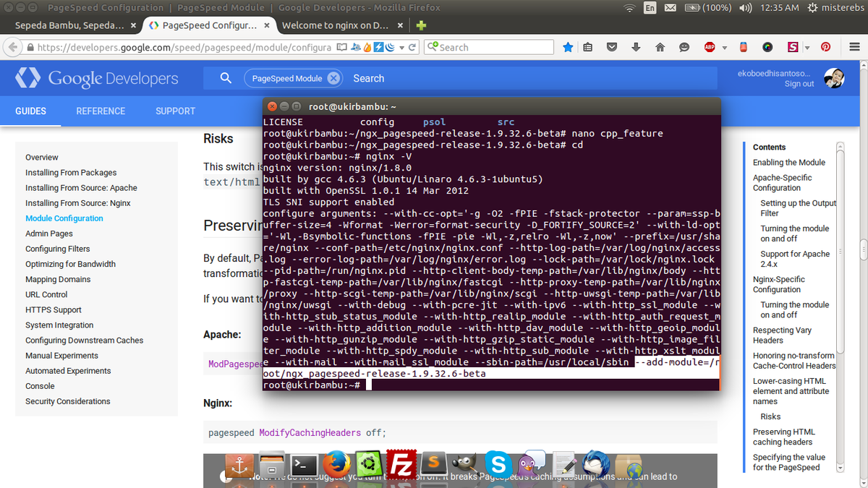Click the user profile avatar photo

click(x=835, y=78)
